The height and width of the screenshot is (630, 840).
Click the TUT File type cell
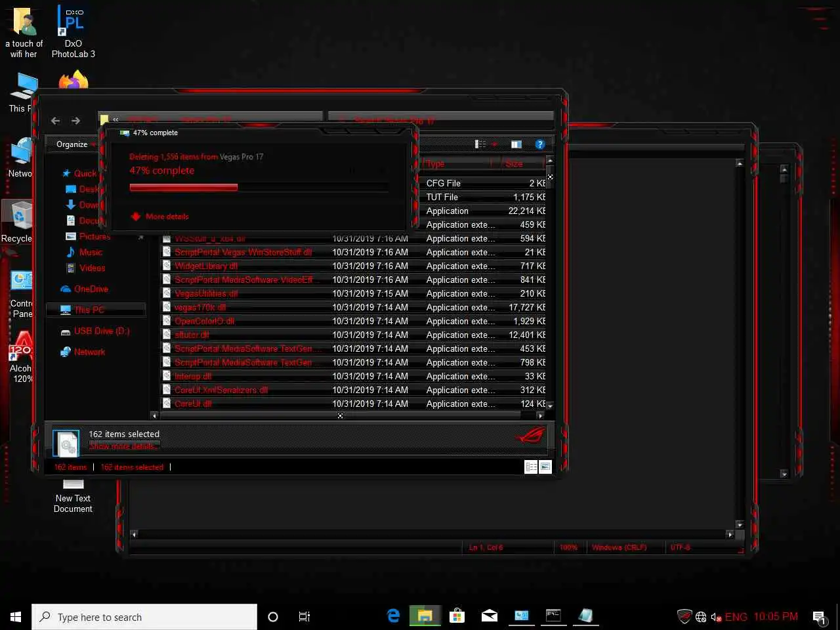tap(442, 197)
